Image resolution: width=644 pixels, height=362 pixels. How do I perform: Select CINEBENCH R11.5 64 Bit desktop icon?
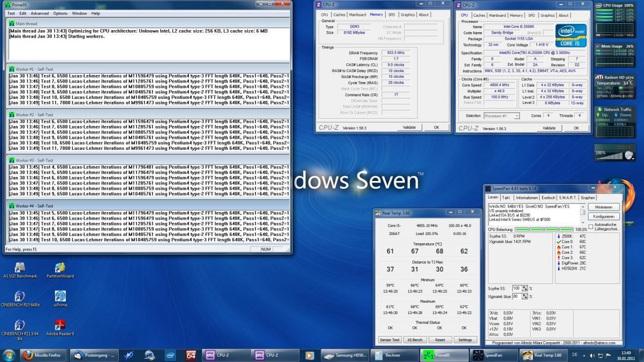pyautogui.click(x=20, y=330)
